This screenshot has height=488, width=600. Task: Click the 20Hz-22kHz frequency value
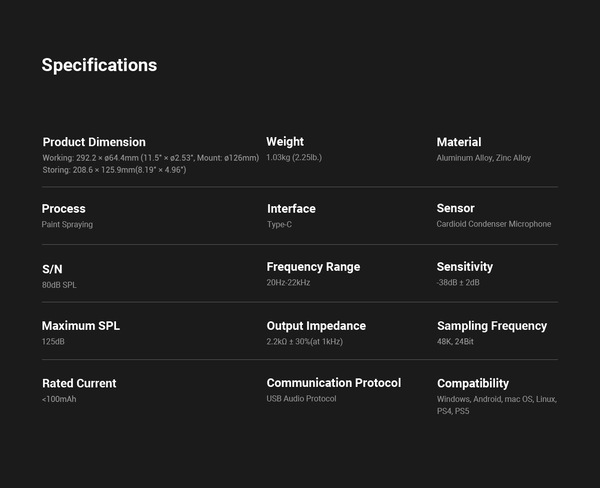pos(288,282)
